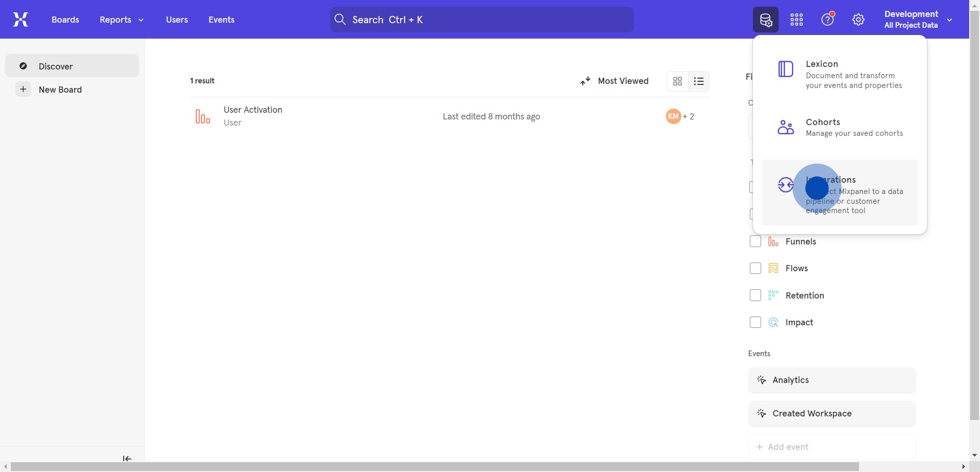980x472 pixels.
Task: Click the New Board button
Action: [60, 90]
